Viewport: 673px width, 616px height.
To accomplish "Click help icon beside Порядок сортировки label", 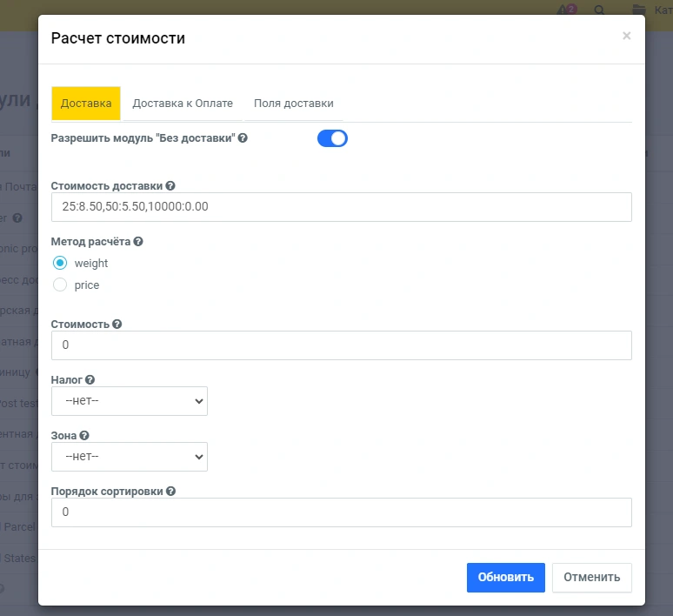I will [x=171, y=491].
